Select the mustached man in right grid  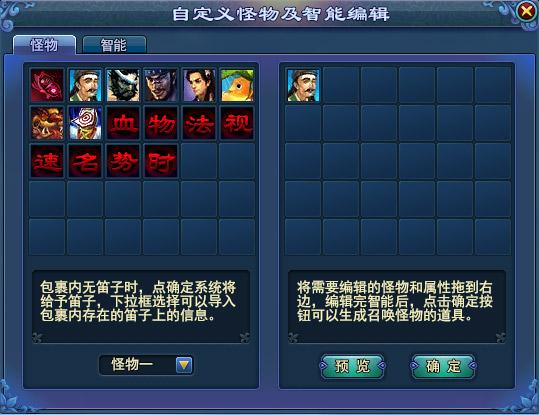point(303,85)
